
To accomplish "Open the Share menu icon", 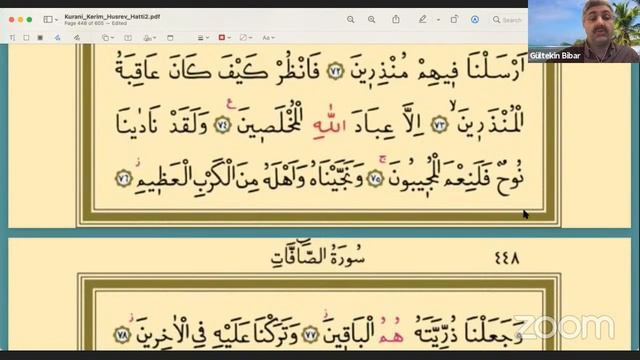I will pos(396,19).
